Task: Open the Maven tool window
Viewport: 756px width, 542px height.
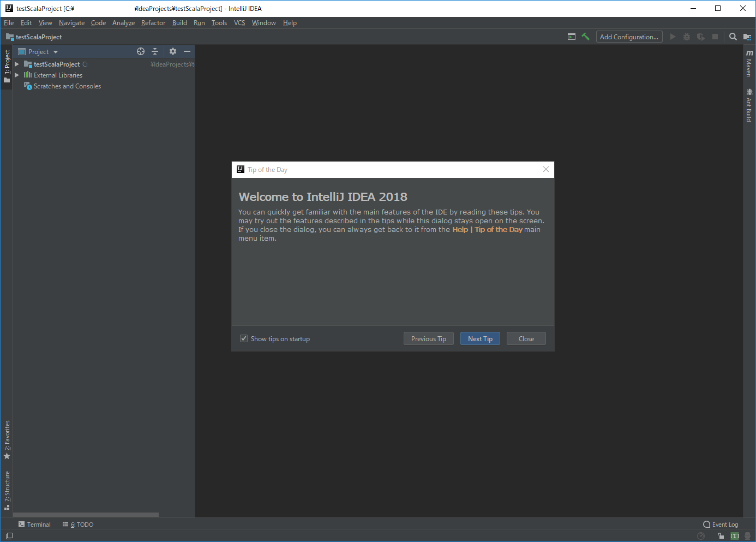Action: 749,63
